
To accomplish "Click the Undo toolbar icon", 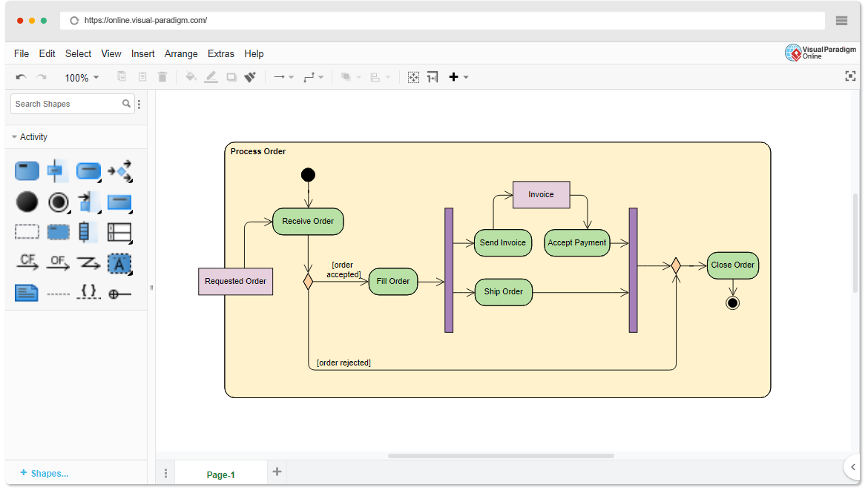I will click(x=21, y=77).
